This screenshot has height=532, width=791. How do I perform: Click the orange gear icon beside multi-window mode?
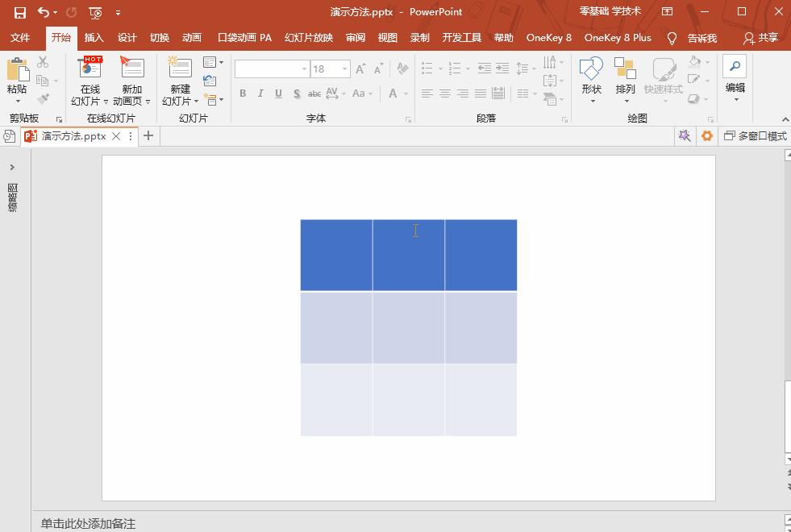[x=707, y=135]
